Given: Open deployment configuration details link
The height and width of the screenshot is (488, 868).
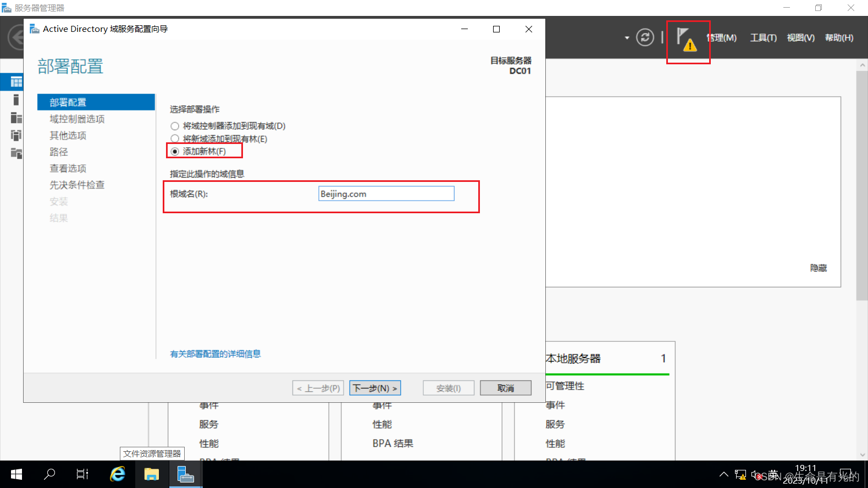Looking at the screenshot, I should coord(215,354).
